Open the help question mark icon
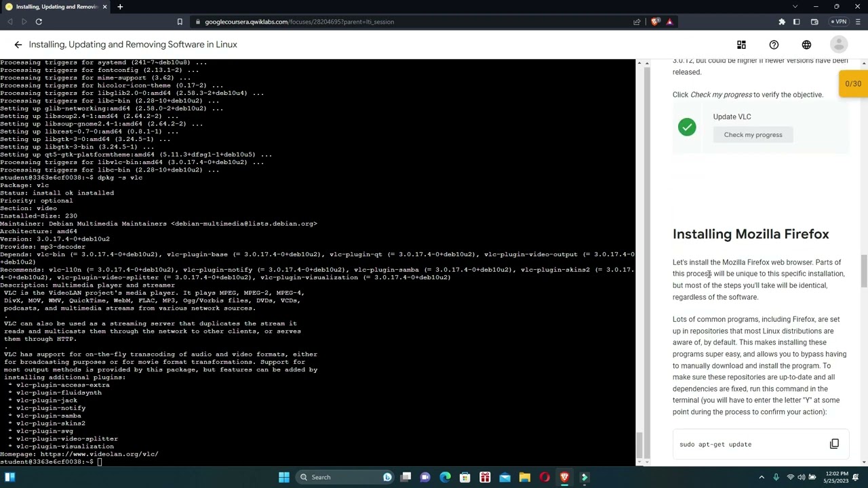The height and width of the screenshot is (488, 868). [774, 45]
